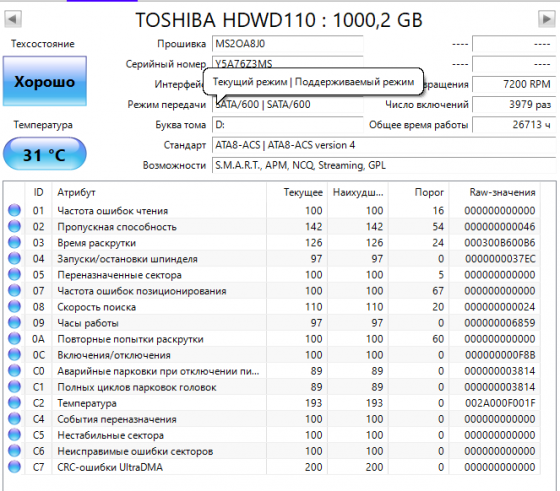Click status icon for 0A Повторные попытки раскрутки

pos(14,339)
